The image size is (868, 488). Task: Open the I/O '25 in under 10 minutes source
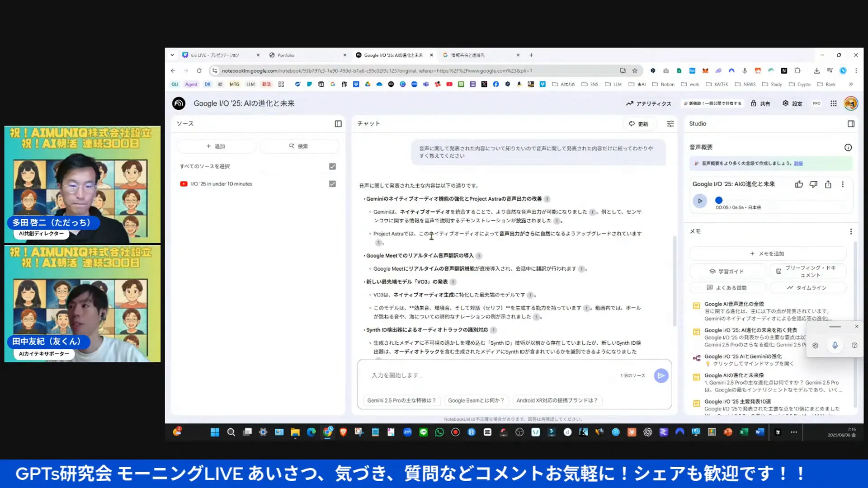pyautogui.click(x=222, y=184)
